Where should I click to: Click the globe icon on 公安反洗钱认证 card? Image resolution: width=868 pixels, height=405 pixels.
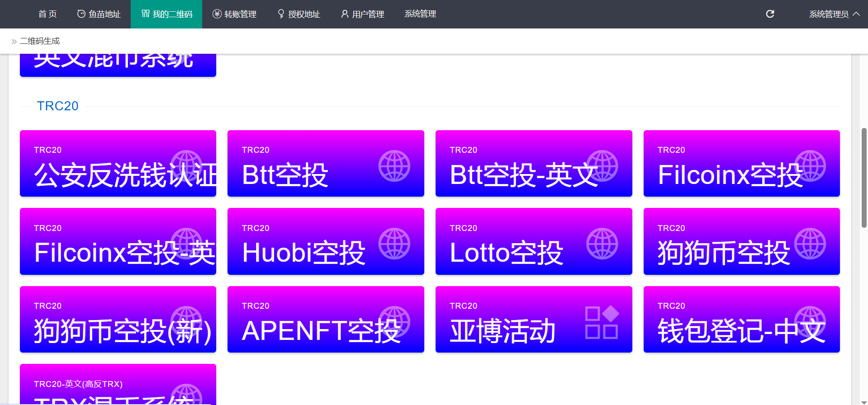[186, 166]
